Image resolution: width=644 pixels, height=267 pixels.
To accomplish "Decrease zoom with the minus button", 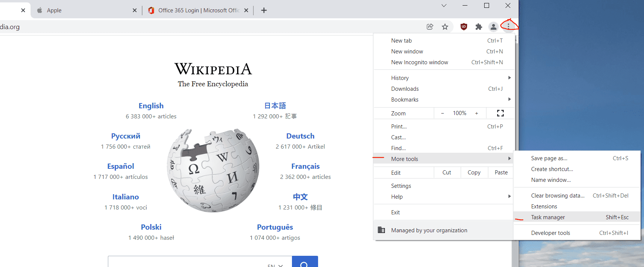I will pos(442,113).
